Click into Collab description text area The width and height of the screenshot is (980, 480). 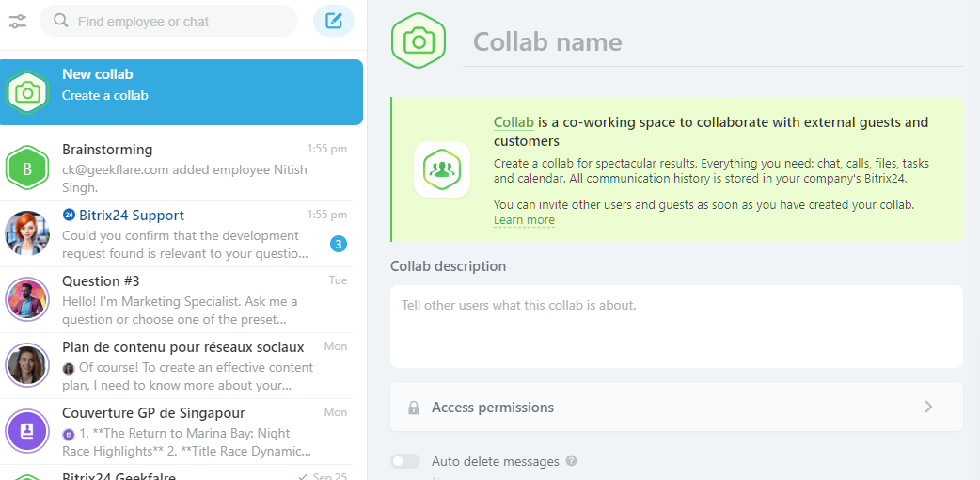tap(675, 327)
